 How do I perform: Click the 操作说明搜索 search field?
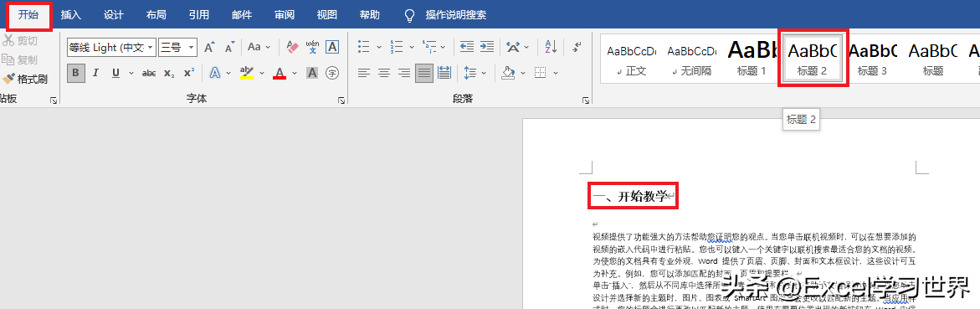pos(455,15)
